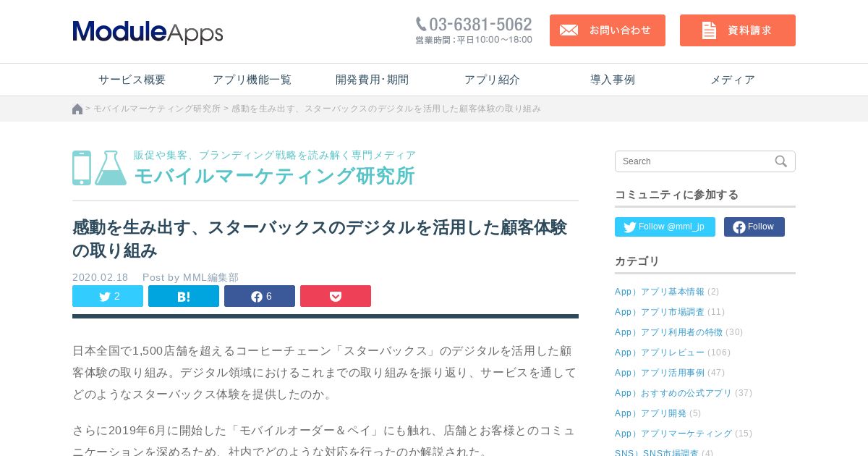Open category App）アプリ活用事例
868x456 pixels.
click(660, 373)
